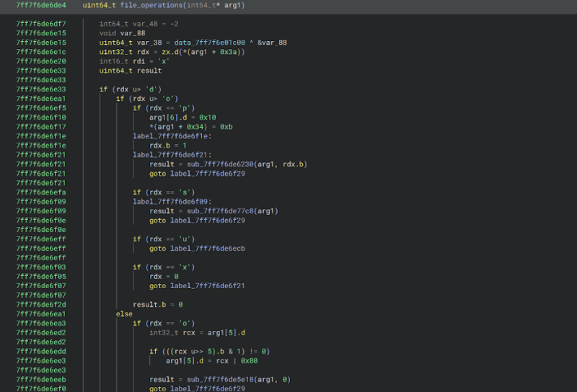Click the condition if (rdx == 'o')

coord(164,324)
